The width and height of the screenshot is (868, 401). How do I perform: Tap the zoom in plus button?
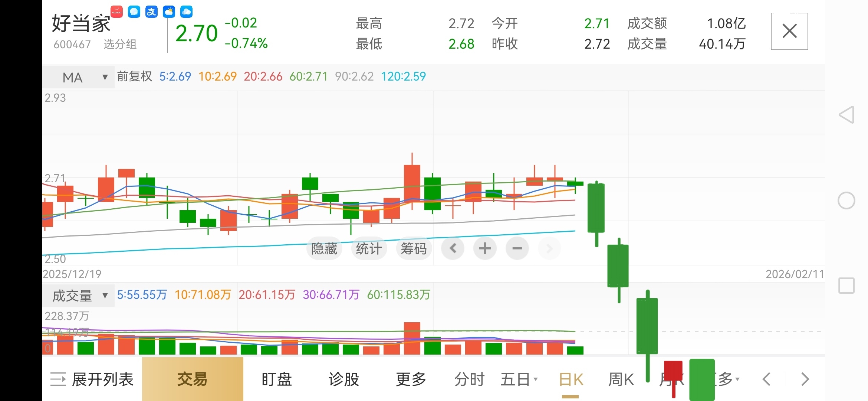pyautogui.click(x=485, y=248)
